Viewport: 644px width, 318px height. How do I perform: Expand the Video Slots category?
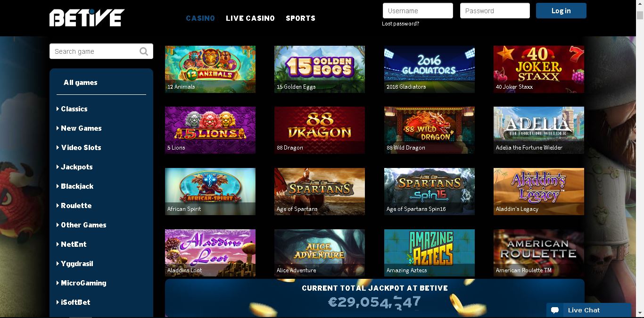(x=79, y=147)
